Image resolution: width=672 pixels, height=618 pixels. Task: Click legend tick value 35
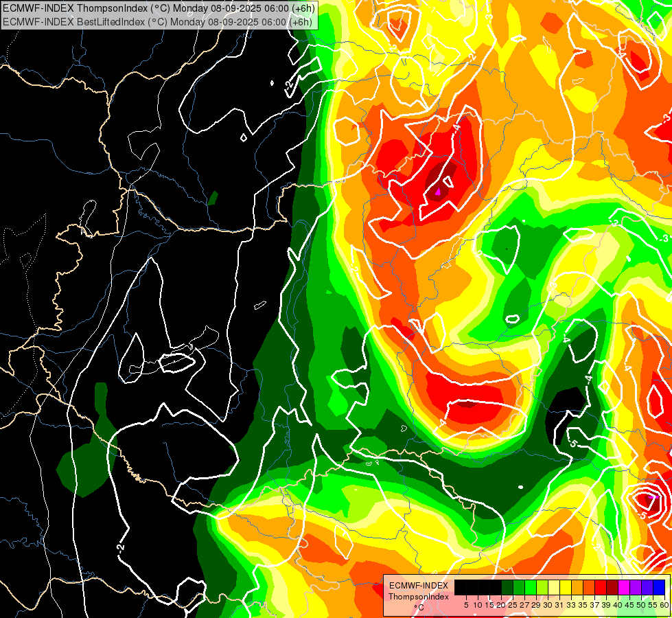pos(583,605)
